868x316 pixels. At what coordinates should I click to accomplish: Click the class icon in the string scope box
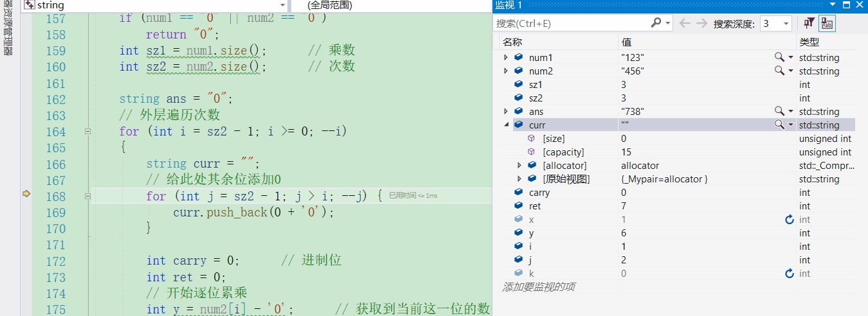[29, 5]
